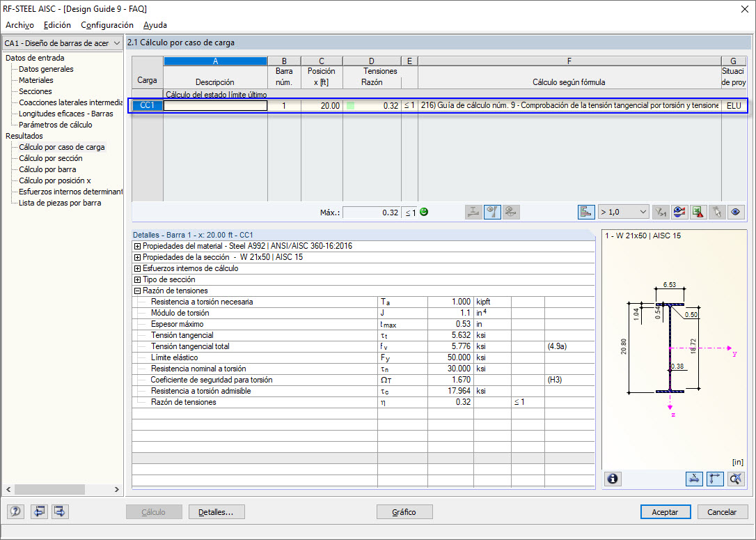
Task: Click the navigator scrollbar right arrow
Action: [117, 489]
